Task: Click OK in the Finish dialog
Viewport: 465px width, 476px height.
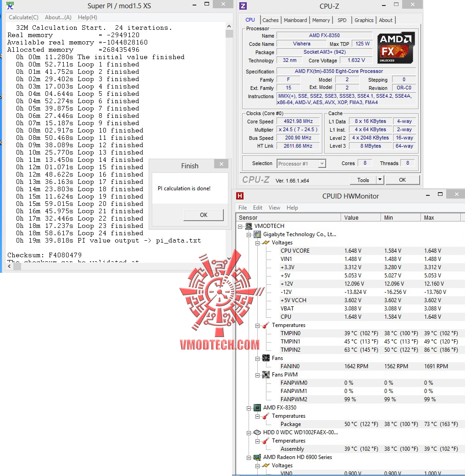Action: (x=204, y=215)
